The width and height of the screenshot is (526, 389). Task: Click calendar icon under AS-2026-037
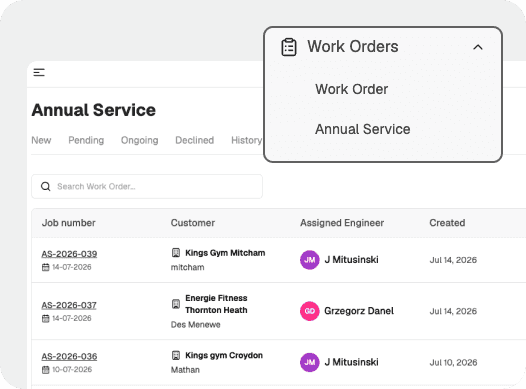click(x=45, y=319)
